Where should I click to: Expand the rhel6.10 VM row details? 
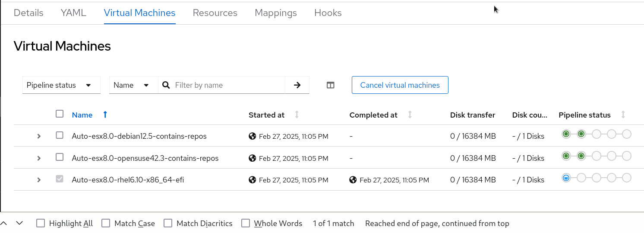[x=39, y=179]
